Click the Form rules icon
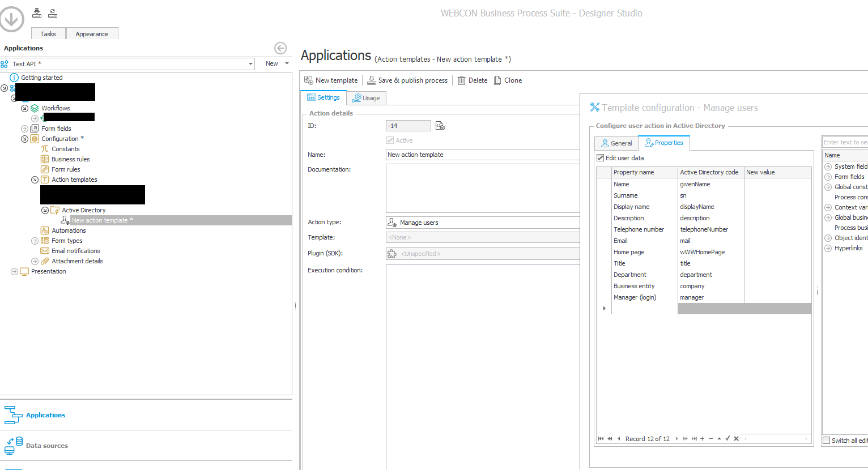 (x=45, y=169)
